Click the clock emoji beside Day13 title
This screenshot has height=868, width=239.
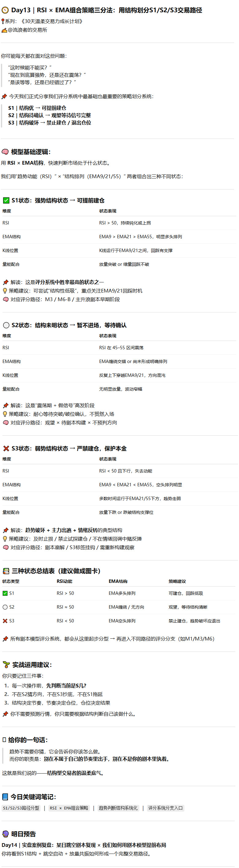click(x=5, y=10)
